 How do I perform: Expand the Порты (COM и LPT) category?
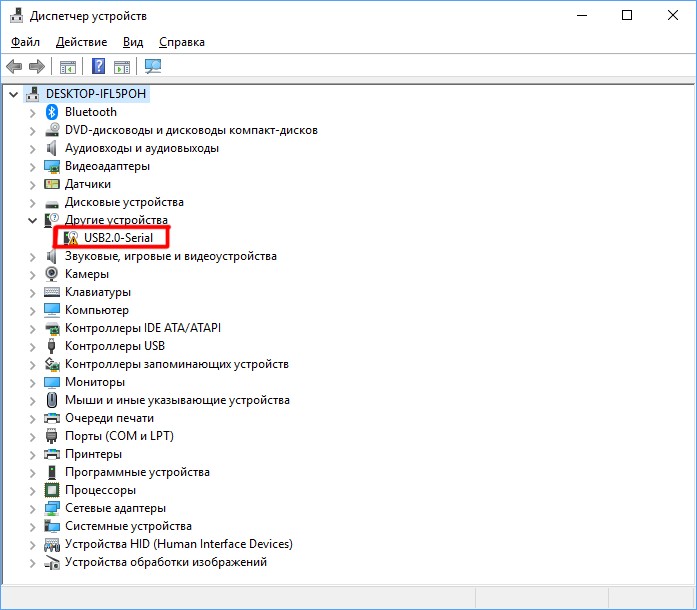click(x=32, y=437)
